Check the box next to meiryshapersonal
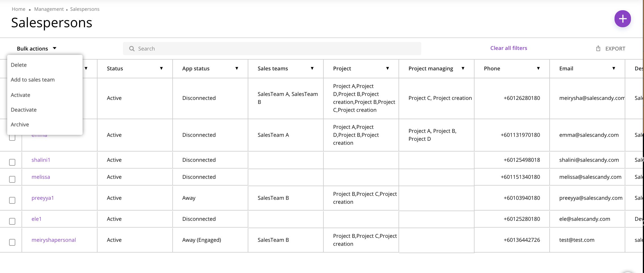 pyautogui.click(x=12, y=242)
